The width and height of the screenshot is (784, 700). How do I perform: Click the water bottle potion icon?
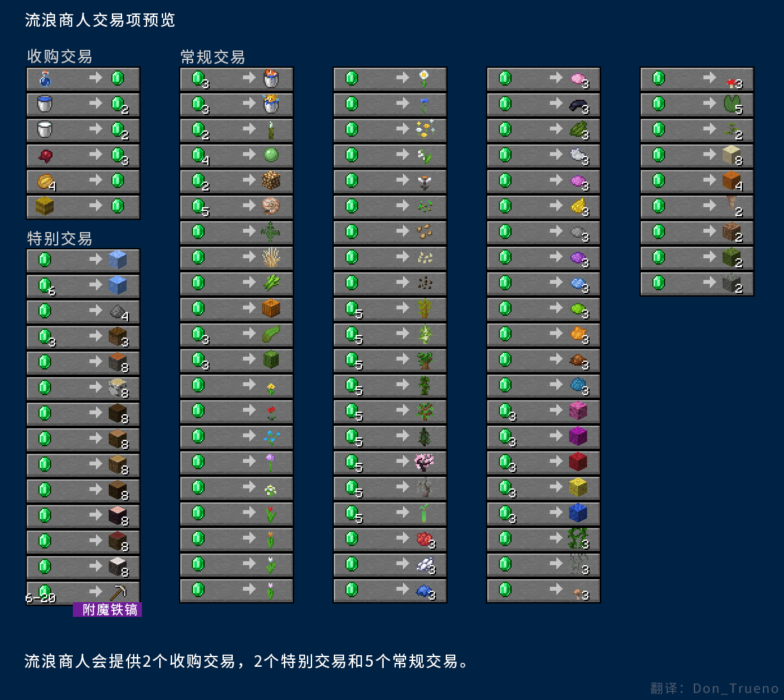(45, 79)
